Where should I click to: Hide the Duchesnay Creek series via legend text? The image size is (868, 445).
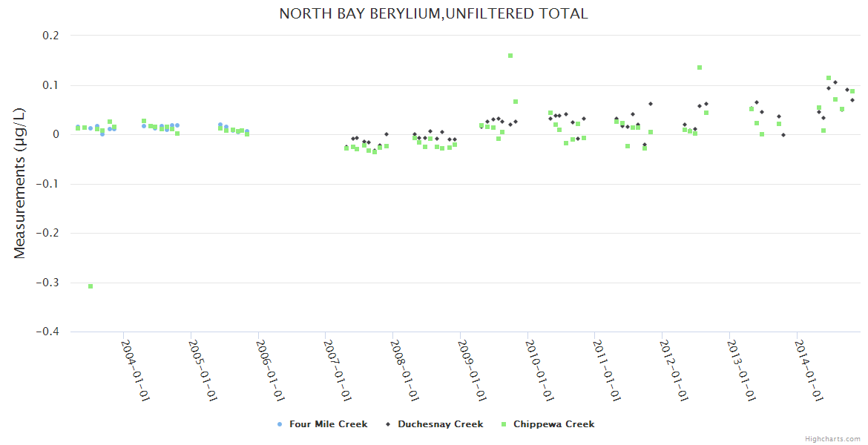440,424
